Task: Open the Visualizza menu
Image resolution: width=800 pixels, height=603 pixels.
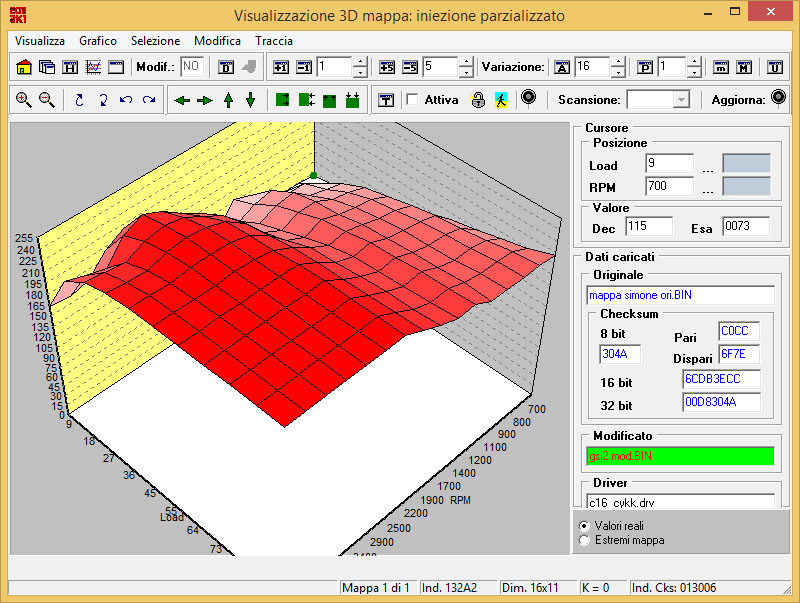Action: [x=40, y=41]
